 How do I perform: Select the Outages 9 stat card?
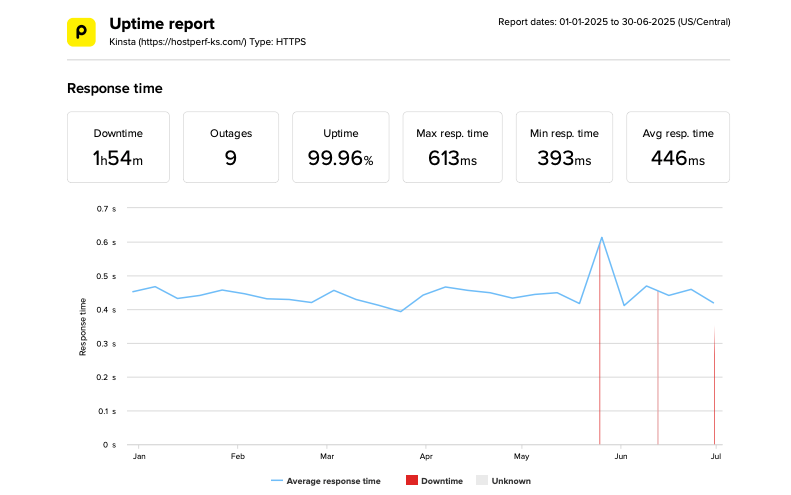click(x=230, y=147)
